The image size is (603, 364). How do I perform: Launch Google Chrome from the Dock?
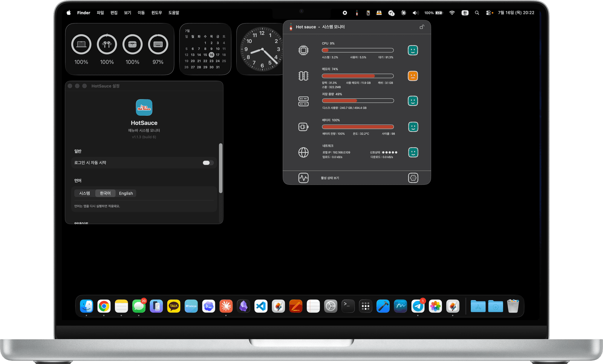click(x=104, y=306)
